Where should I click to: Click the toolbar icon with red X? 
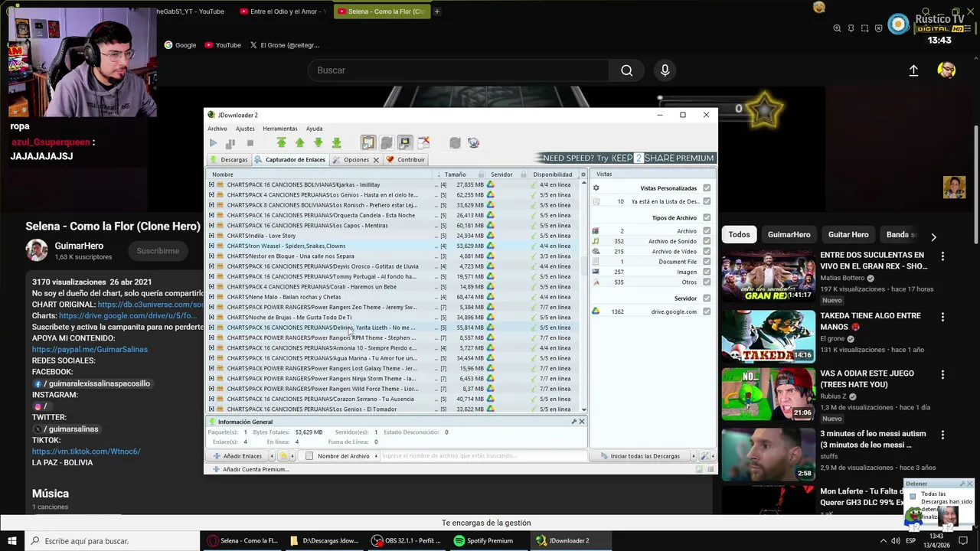(x=423, y=142)
